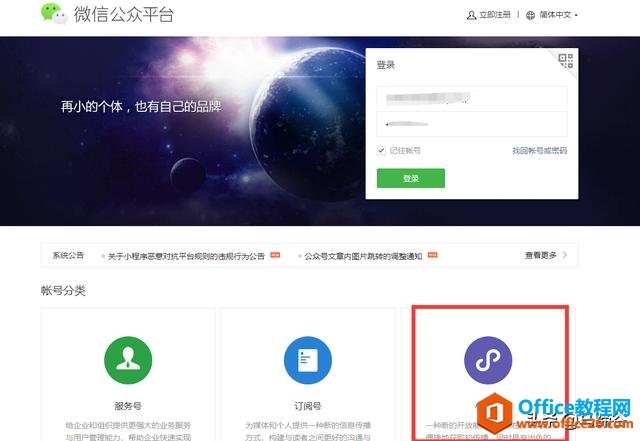Screen dimensions: 640x441
Task: Select the green 服务号 account icon
Action: pyautogui.click(x=128, y=360)
